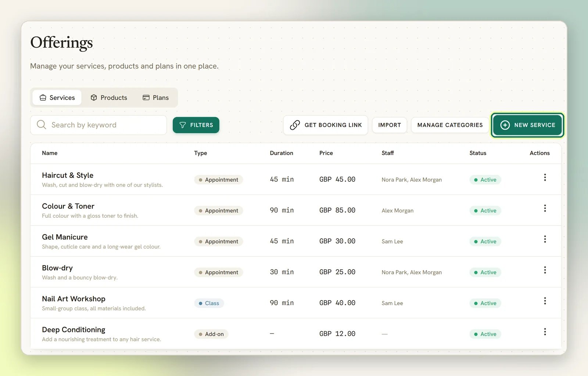This screenshot has width=588, height=376.
Task: Open the Blow-dry service name
Action: (x=57, y=268)
